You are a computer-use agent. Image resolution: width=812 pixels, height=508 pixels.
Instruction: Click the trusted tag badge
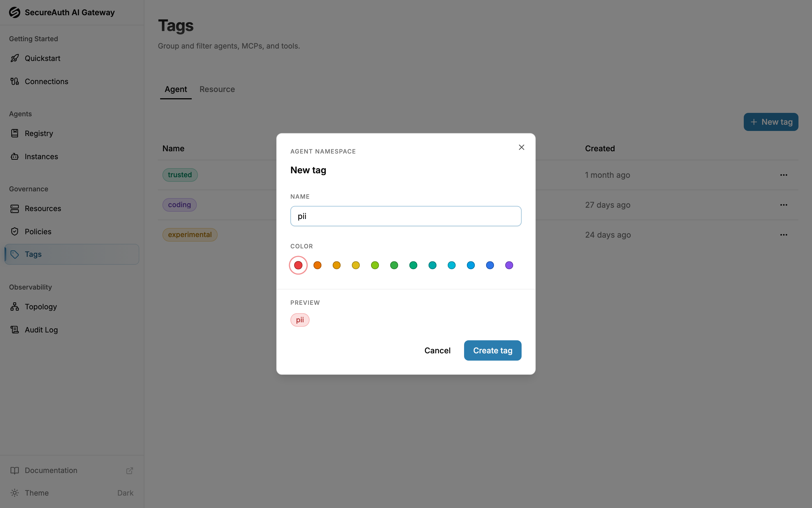click(x=180, y=175)
